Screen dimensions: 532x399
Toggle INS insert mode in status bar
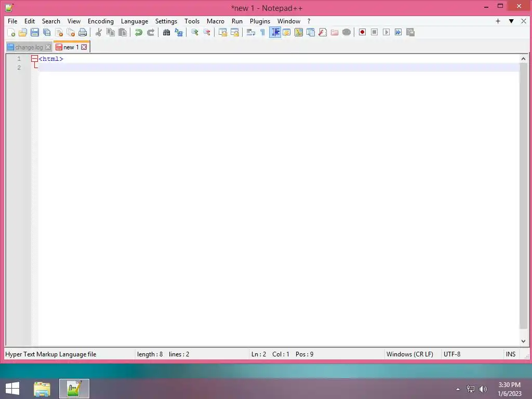(510, 354)
